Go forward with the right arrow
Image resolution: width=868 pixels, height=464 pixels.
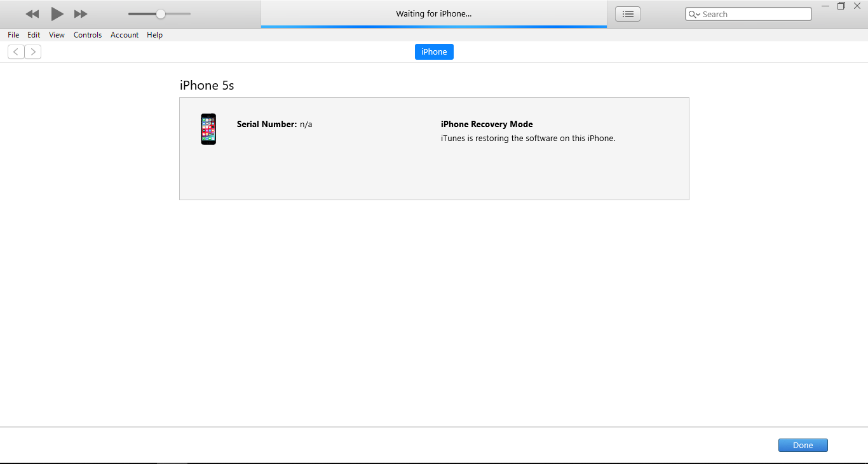tap(33, 52)
